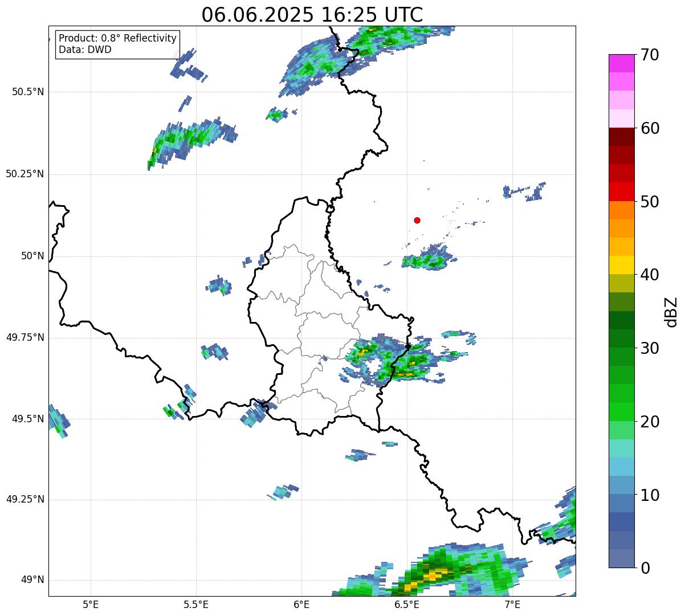Click the latitude label "50°N"

tap(32, 256)
